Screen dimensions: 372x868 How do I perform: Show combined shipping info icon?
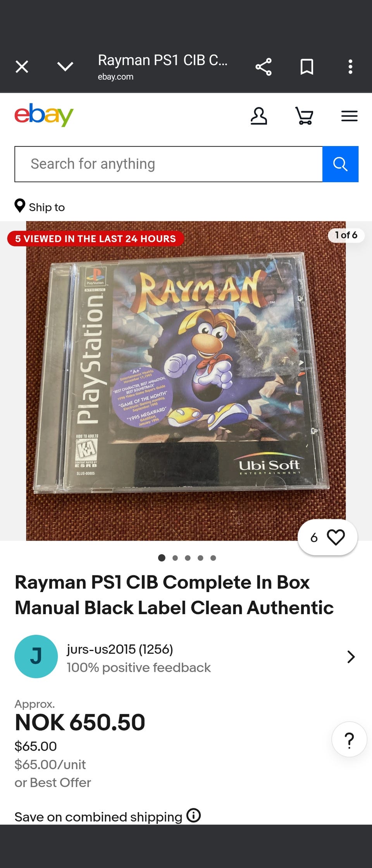click(x=193, y=815)
